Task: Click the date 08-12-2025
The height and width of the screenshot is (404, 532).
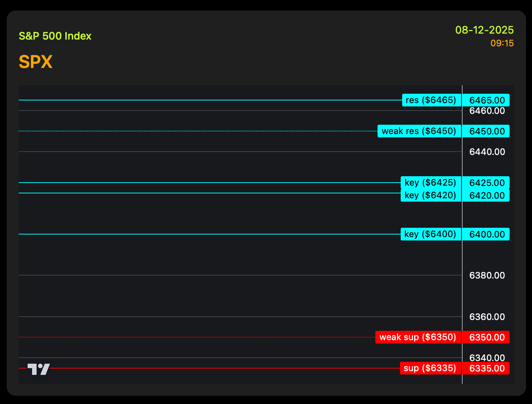Action: tap(485, 30)
